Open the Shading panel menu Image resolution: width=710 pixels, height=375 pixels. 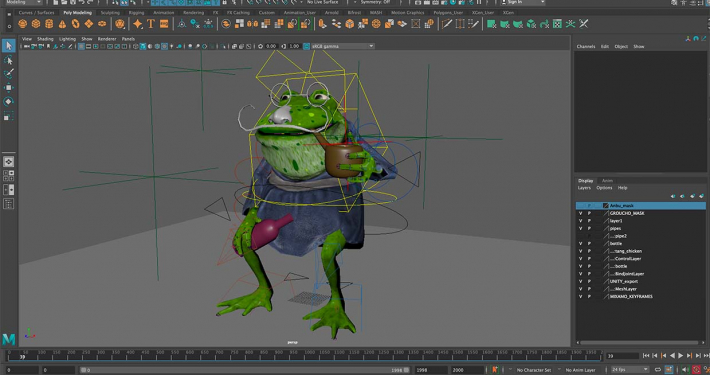pyautogui.click(x=45, y=39)
